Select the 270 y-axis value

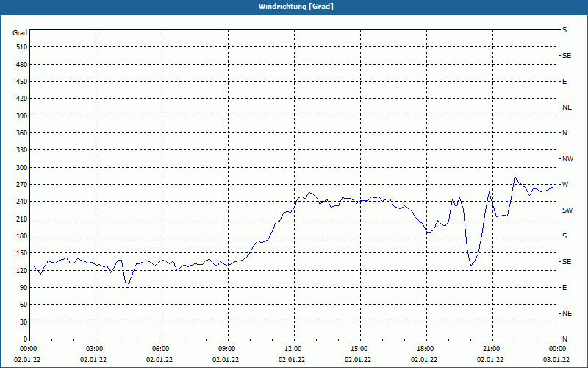pos(22,185)
